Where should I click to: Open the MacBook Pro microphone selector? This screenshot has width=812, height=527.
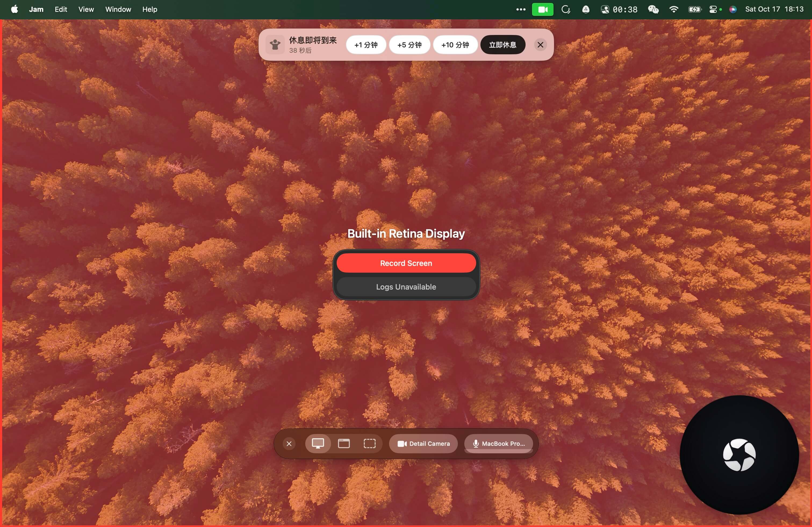(x=498, y=443)
